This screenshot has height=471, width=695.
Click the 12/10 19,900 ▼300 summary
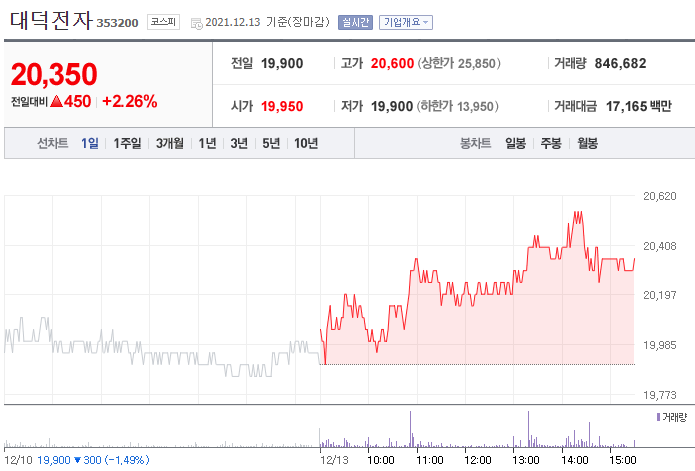coord(77,460)
